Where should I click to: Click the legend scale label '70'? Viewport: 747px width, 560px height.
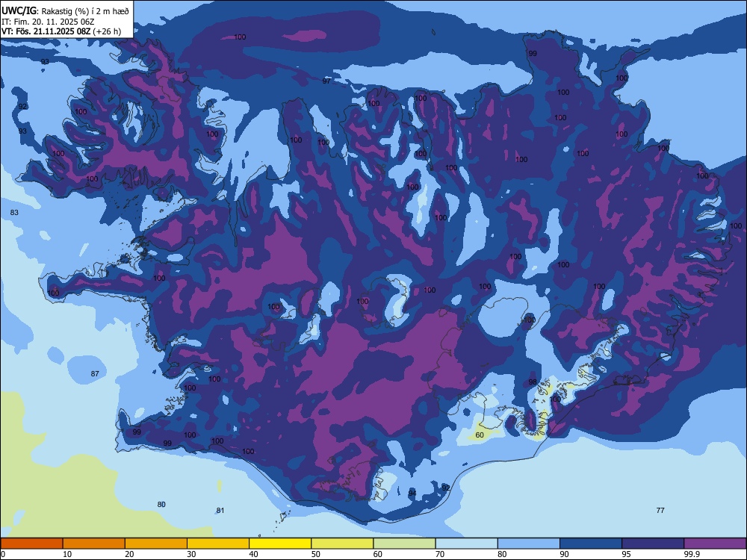click(440, 554)
